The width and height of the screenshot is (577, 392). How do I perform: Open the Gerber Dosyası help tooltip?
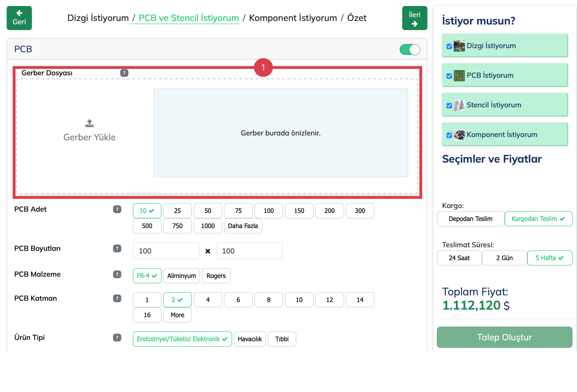pyautogui.click(x=124, y=73)
